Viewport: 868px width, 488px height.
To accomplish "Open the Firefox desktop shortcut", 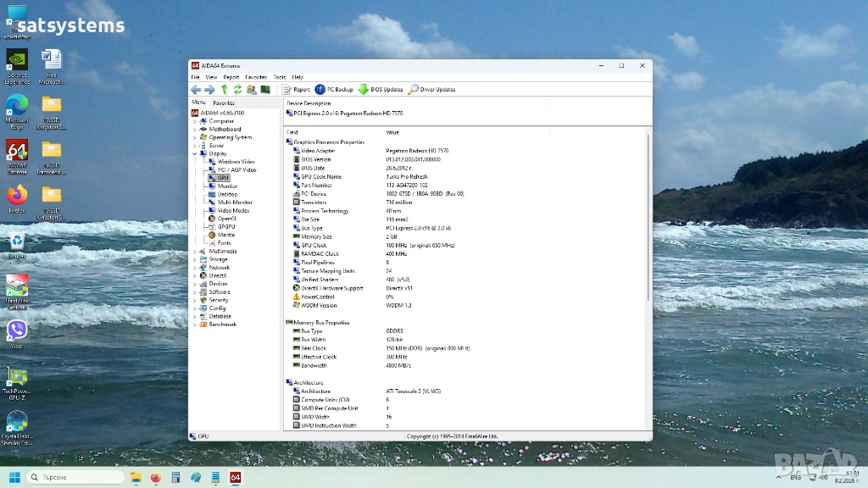I will [17, 197].
